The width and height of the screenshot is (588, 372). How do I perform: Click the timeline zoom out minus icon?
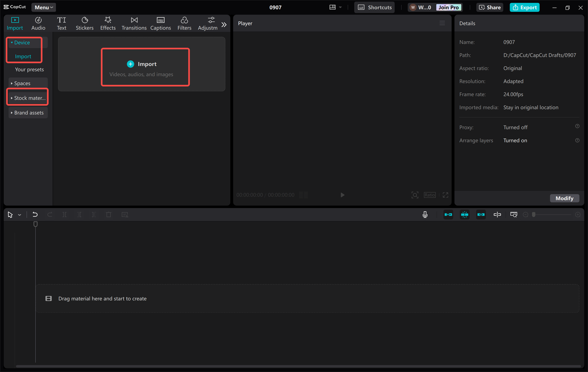526,214
